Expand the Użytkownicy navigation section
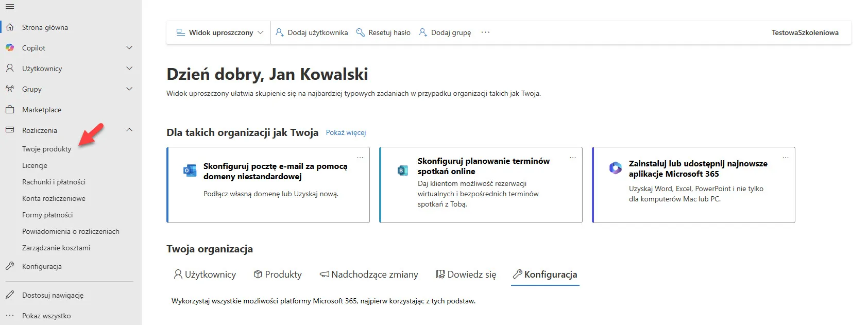Image resolution: width=868 pixels, height=325 pixels. [129, 69]
